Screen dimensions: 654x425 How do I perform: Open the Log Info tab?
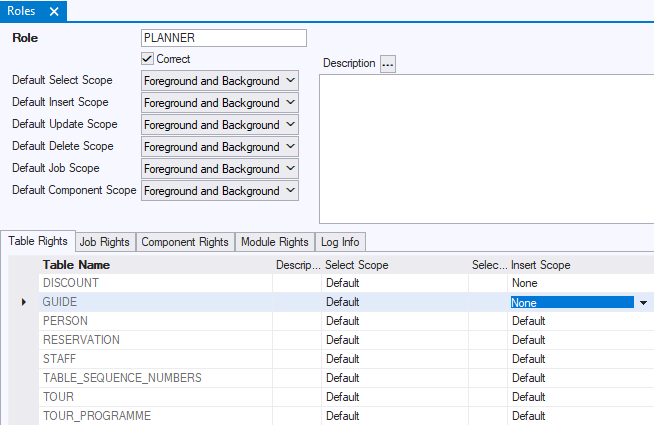[x=340, y=242]
